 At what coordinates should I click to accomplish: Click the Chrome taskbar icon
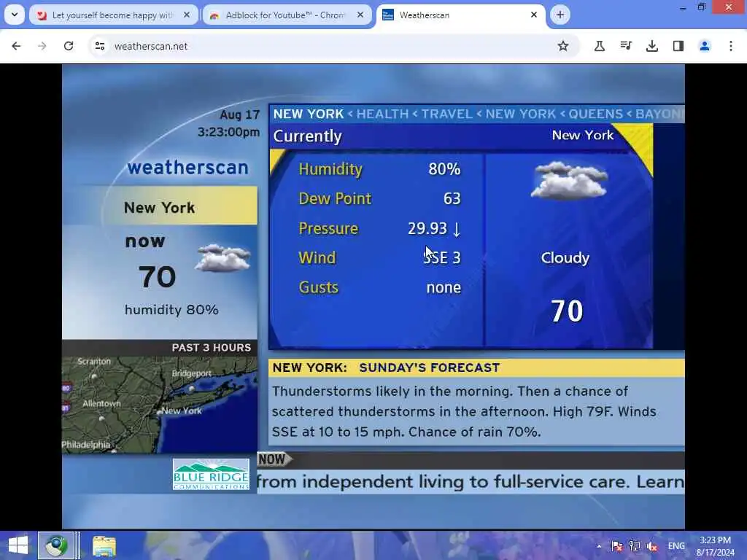click(56, 545)
